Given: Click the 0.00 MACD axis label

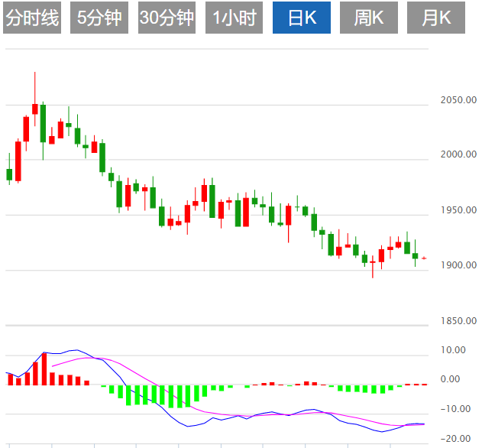Looking at the screenshot, I should (x=450, y=378).
